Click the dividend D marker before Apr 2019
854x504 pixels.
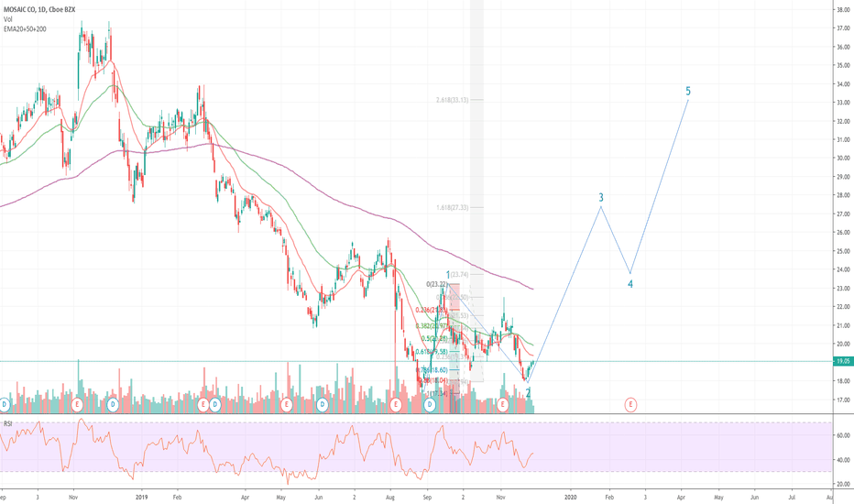[215, 404]
